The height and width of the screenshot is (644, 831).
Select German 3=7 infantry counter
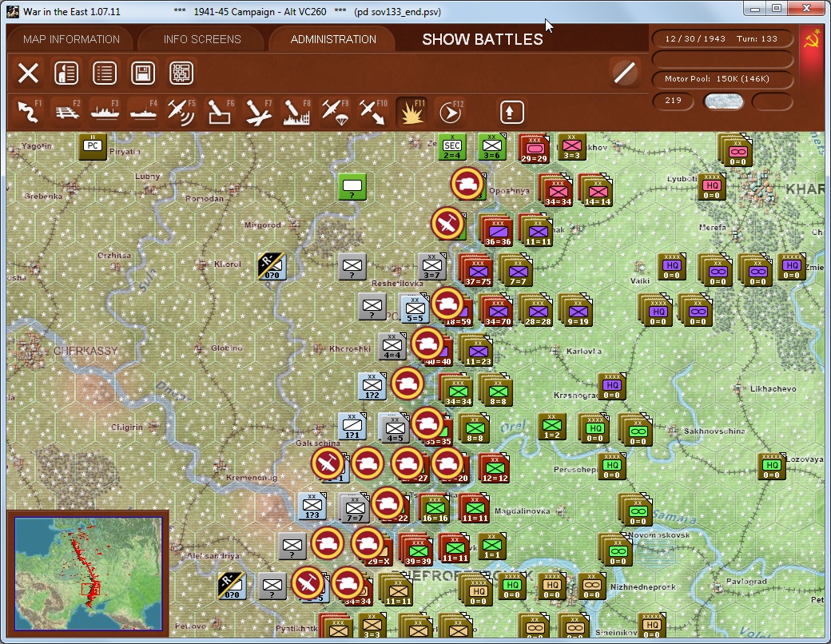[x=431, y=266]
